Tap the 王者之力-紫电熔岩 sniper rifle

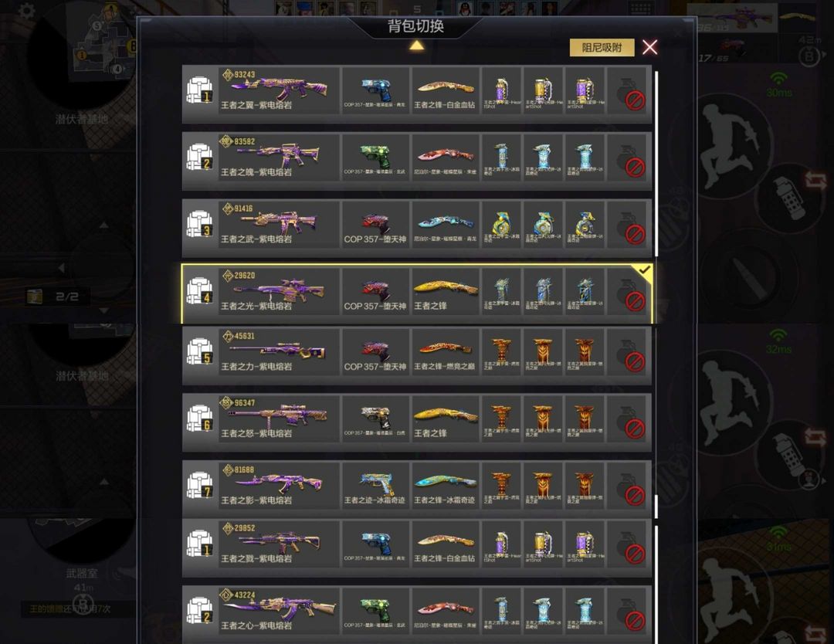(x=279, y=351)
